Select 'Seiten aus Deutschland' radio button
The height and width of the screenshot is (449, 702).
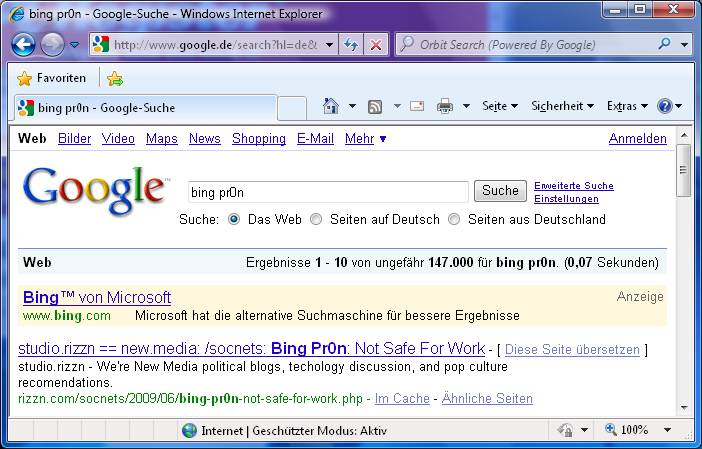click(x=454, y=219)
